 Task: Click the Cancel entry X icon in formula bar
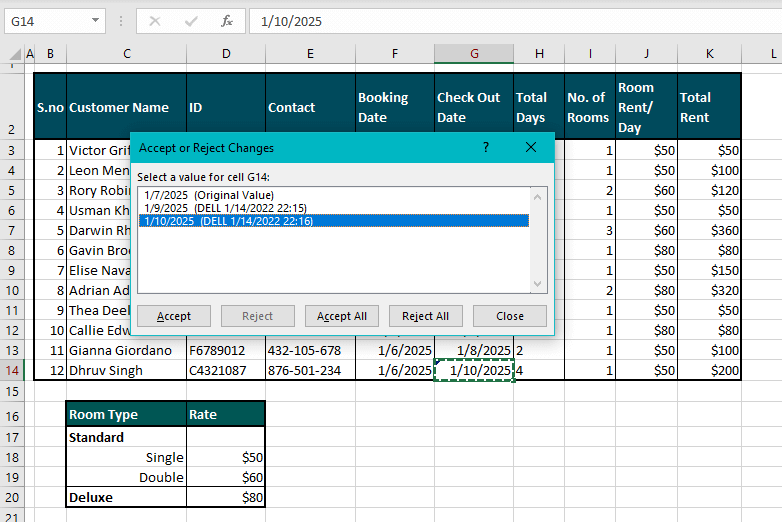coord(155,21)
